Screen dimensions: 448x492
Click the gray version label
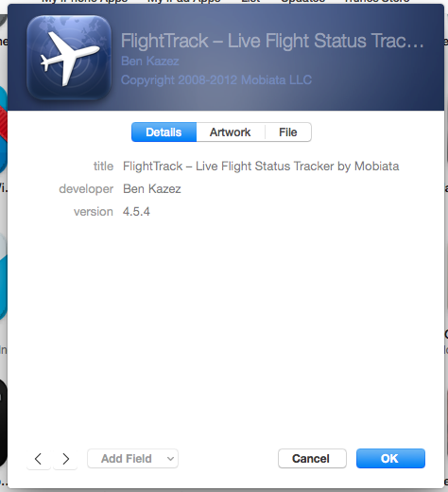[x=94, y=212]
